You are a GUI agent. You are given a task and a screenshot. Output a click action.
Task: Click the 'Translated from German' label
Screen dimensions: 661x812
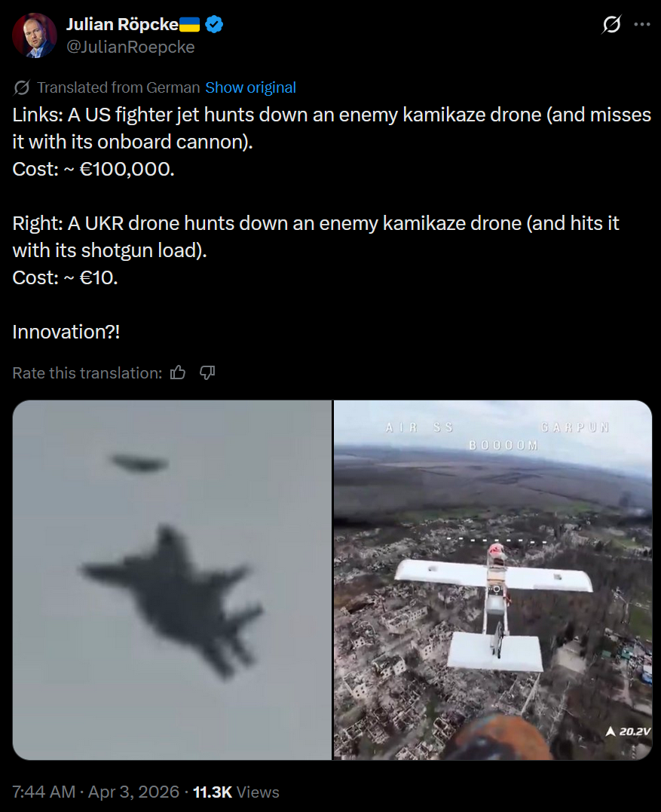[118, 87]
